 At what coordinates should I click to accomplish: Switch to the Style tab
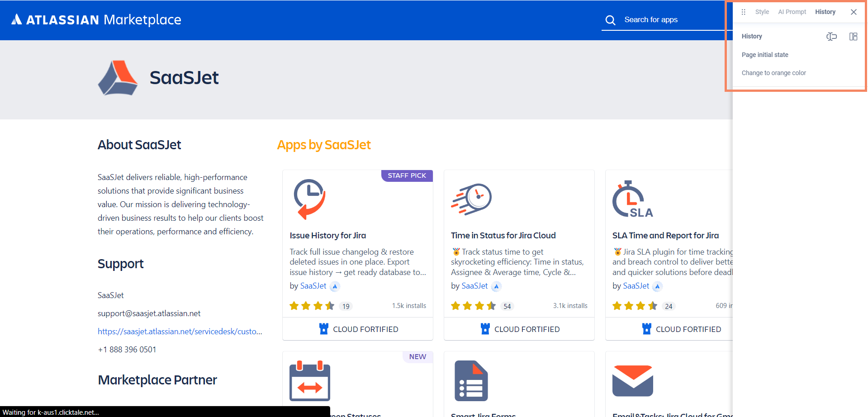click(762, 12)
